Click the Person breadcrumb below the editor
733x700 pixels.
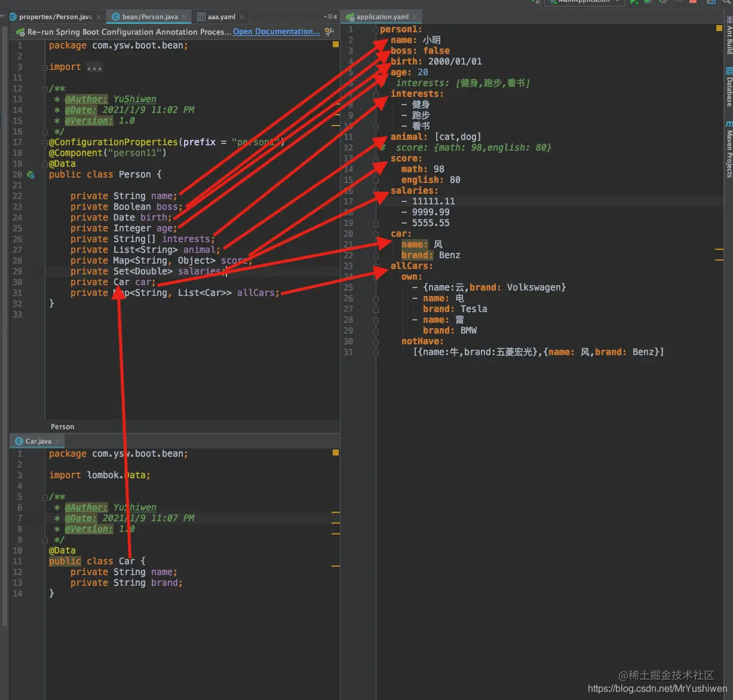point(63,427)
